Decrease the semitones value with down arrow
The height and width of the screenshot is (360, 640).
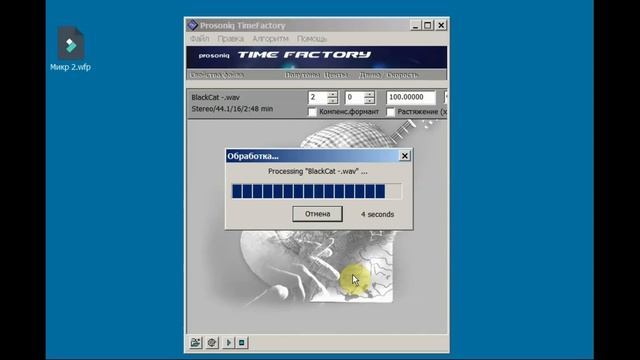[x=333, y=100]
